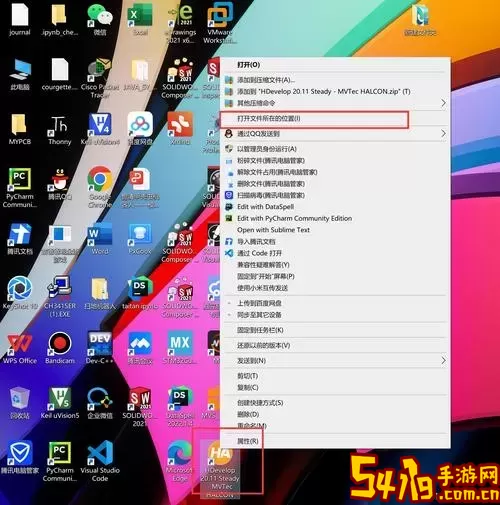The width and height of the screenshot is (500, 505).
Task: Choose 导入腾讯文档 menu entry
Action: [256, 242]
